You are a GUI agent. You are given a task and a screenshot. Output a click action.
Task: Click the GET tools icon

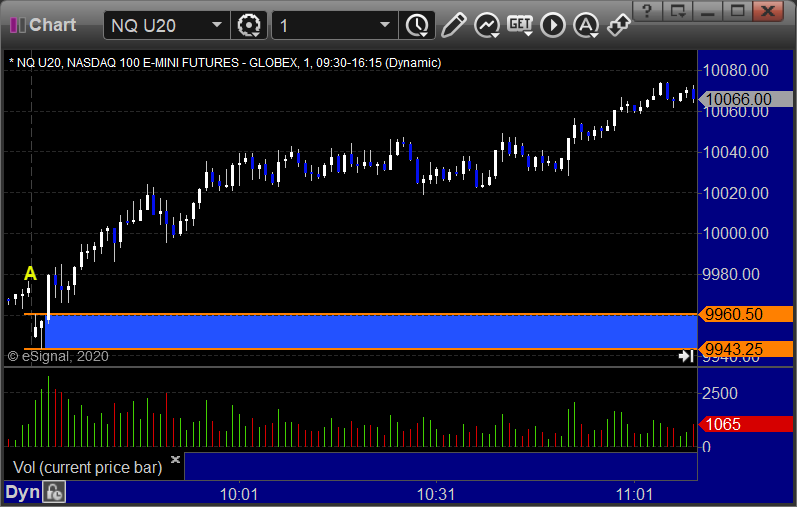tap(520, 25)
